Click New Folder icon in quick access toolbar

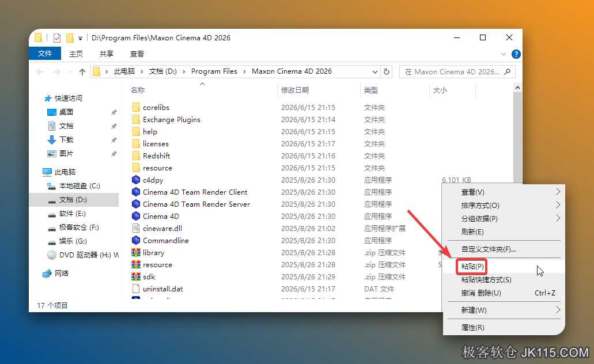[x=70, y=38]
